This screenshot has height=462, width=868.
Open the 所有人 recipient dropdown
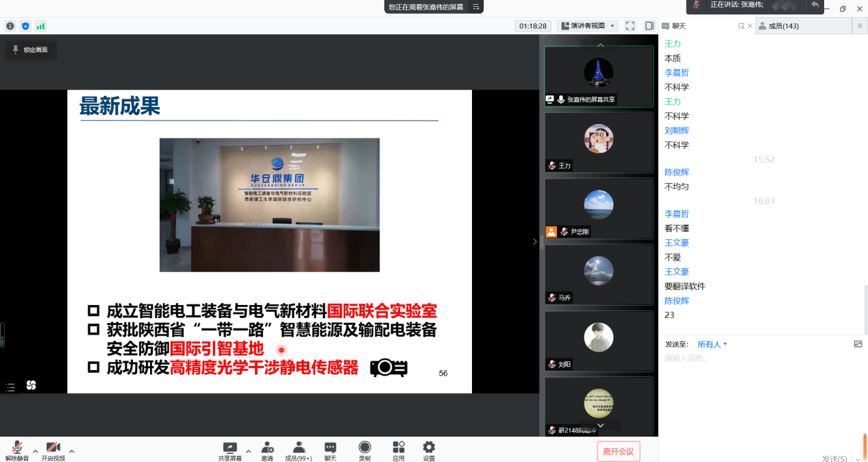(712, 344)
